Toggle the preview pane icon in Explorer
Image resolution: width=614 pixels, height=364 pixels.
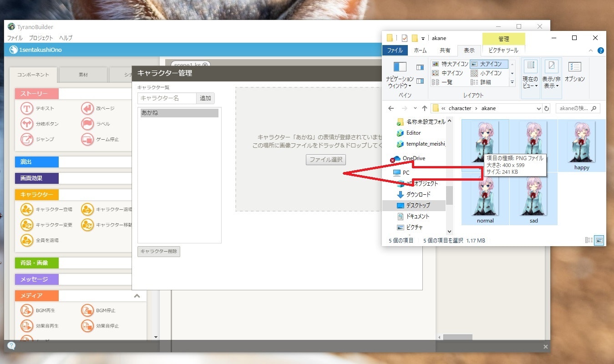coord(420,67)
